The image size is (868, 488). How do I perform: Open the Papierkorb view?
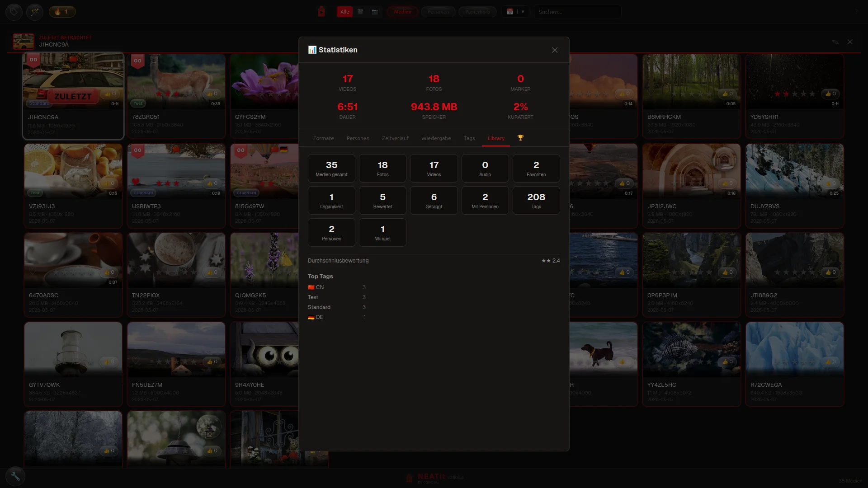point(477,12)
